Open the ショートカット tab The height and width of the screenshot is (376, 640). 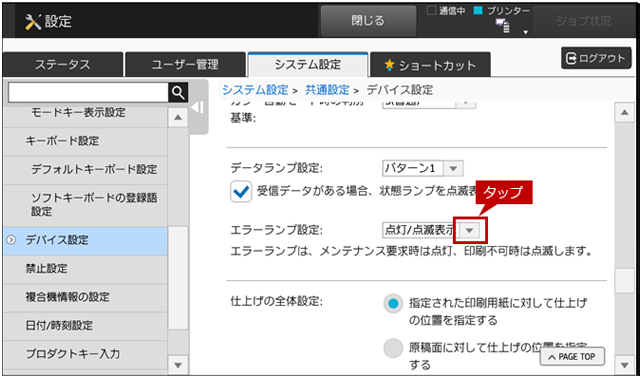click(430, 65)
